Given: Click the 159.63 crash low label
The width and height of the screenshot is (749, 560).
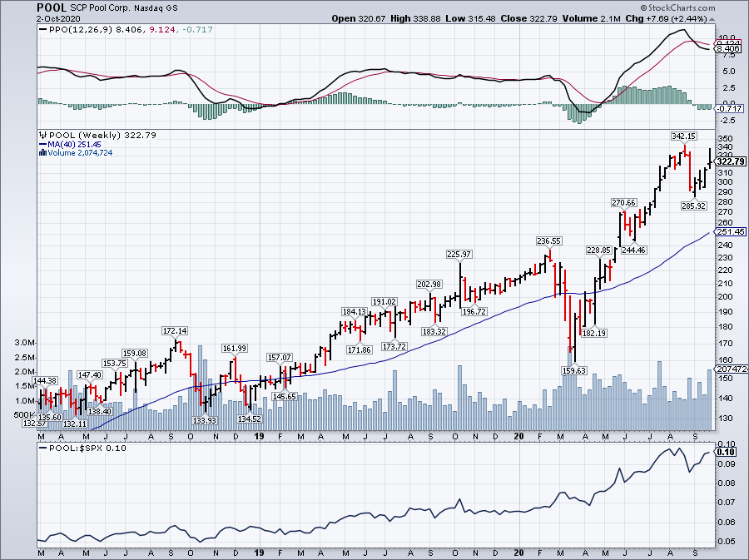Looking at the screenshot, I should 573,370.
